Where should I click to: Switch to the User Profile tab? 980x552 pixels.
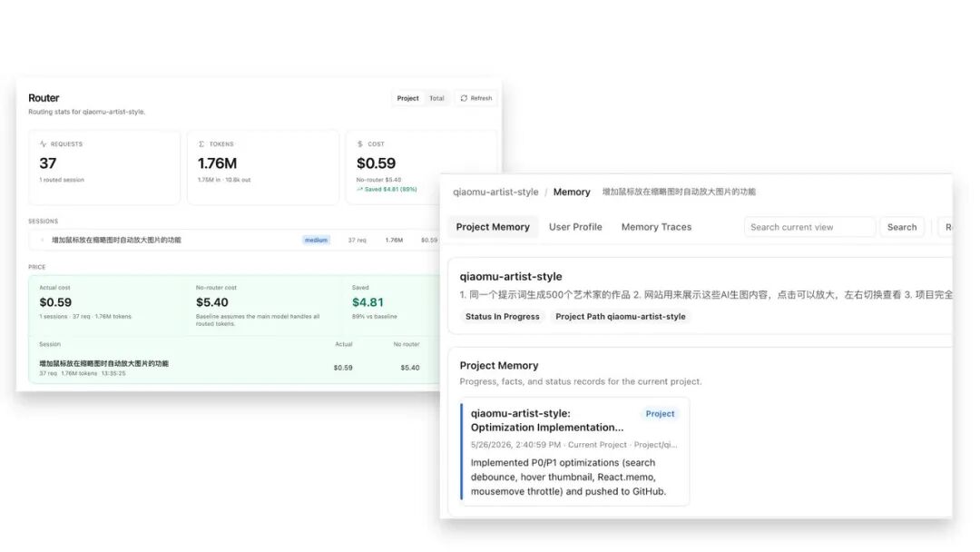[575, 227]
